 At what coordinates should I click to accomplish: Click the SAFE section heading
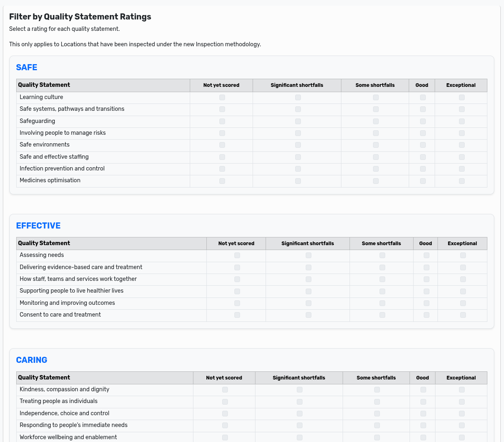click(x=26, y=67)
